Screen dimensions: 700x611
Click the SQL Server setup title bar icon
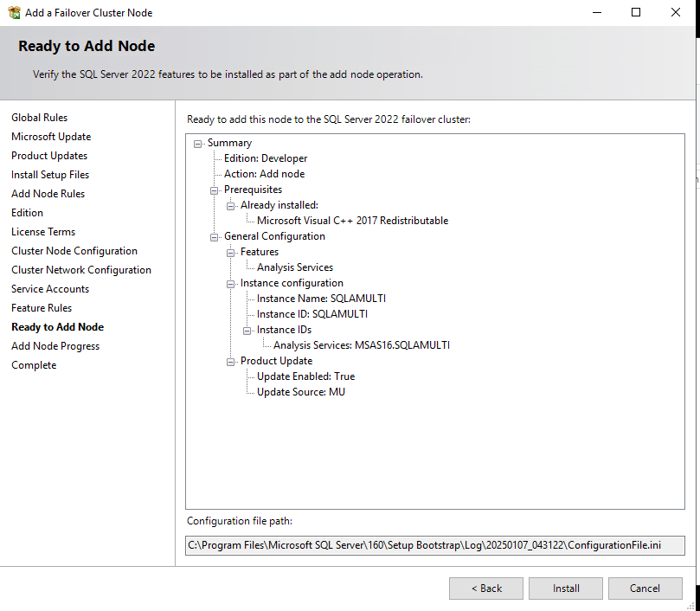pos(14,12)
